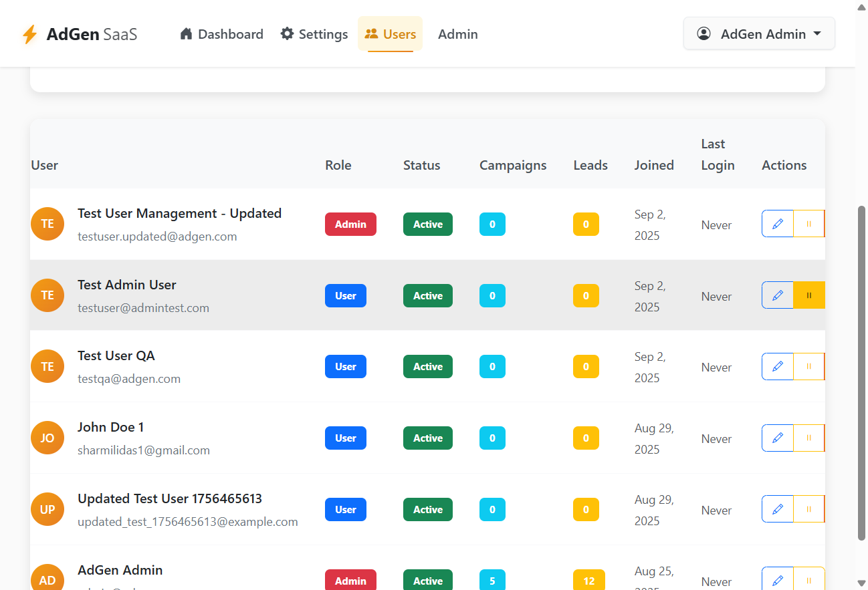The width and height of the screenshot is (868, 590).
Task: Go to the Dashboard nav item
Action: click(221, 34)
